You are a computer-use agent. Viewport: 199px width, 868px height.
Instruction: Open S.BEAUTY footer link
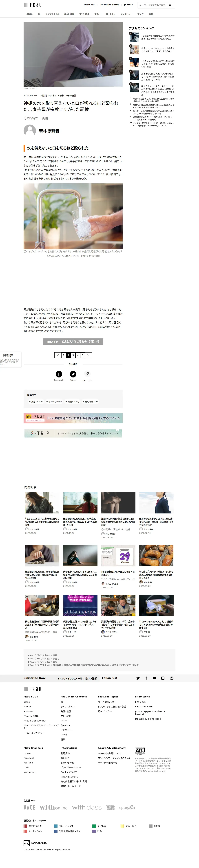click(29, 711)
